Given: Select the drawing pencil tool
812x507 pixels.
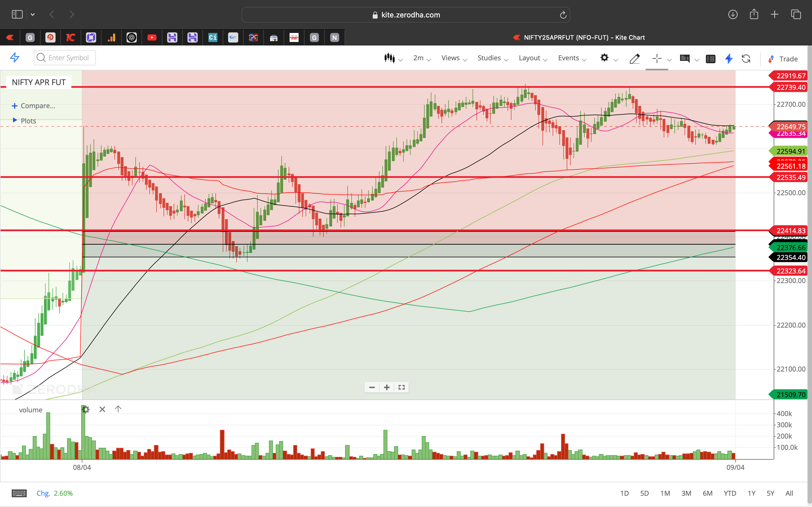Looking at the screenshot, I should (x=634, y=59).
